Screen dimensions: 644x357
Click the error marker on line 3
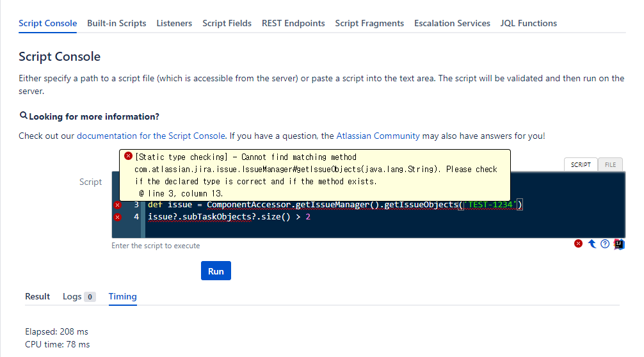[x=117, y=205]
